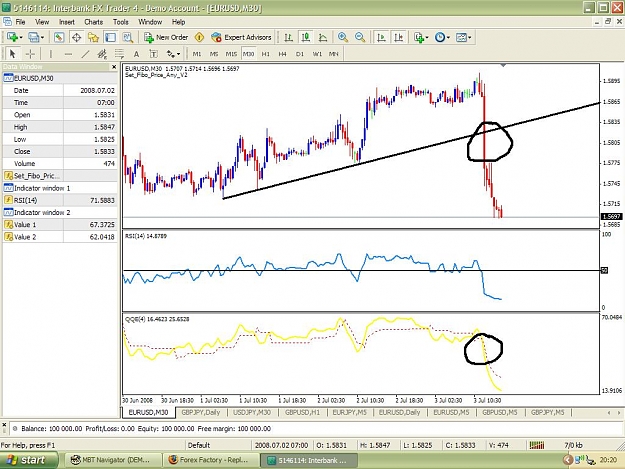
Task: Open MetaEditor via yellow diamond icon
Action: [199, 37]
